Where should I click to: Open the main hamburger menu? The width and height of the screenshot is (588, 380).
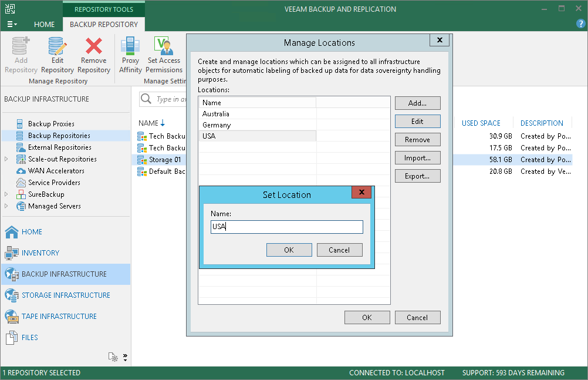click(x=12, y=24)
